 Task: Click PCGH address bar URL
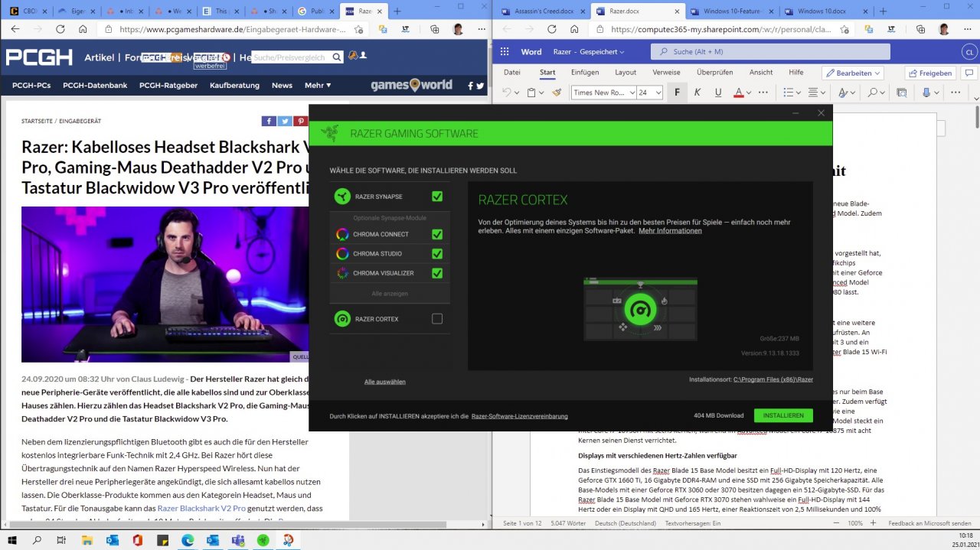(x=234, y=29)
